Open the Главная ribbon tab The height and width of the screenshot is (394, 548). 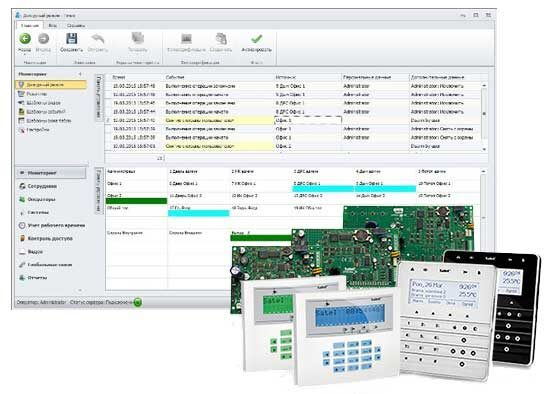[x=30, y=26]
